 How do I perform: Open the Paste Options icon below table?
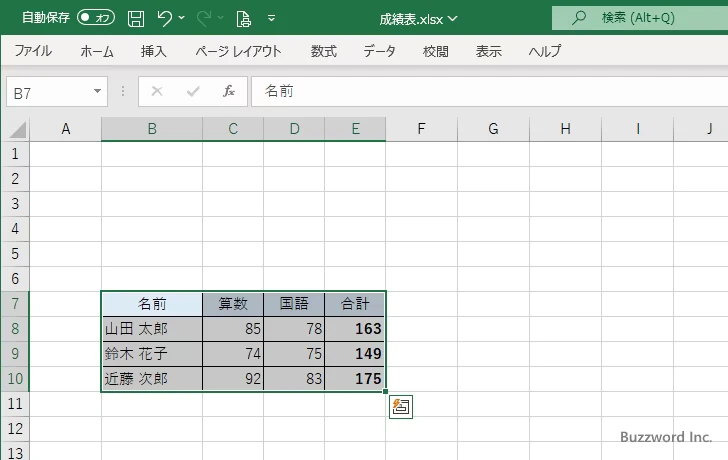[x=401, y=406]
